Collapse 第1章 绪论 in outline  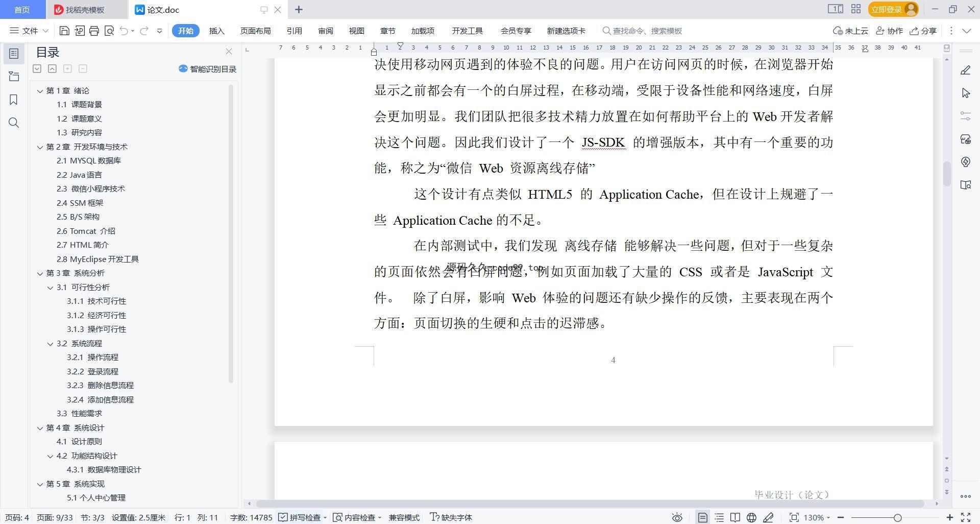click(x=40, y=91)
